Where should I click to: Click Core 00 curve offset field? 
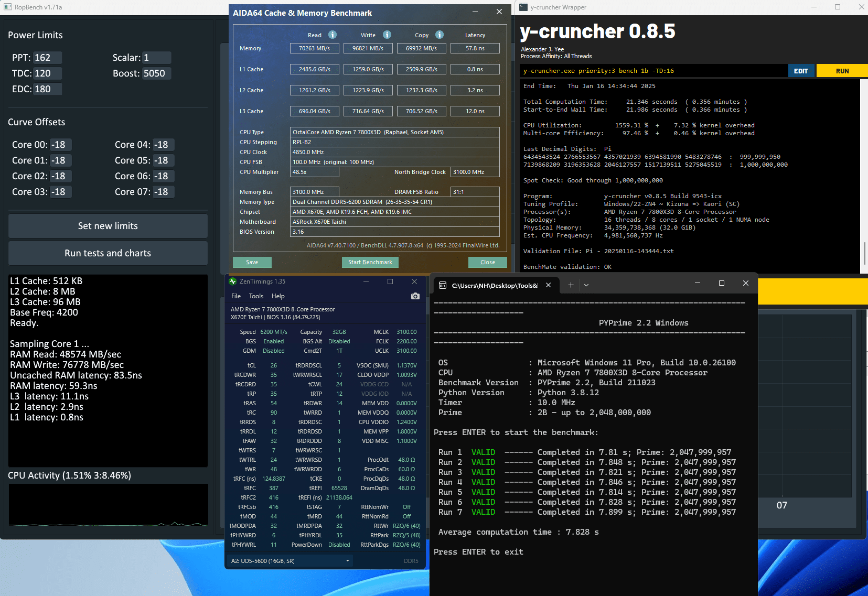click(x=61, y=145)
